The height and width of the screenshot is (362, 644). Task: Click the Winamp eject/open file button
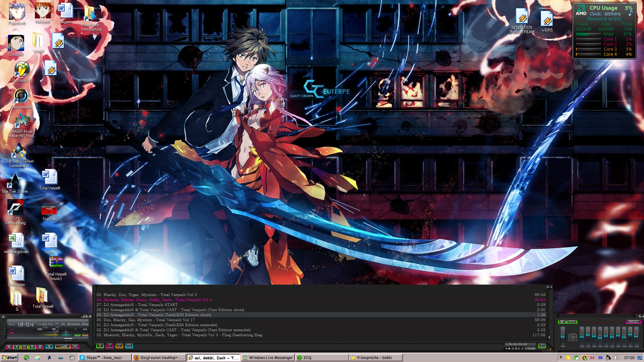[x=49, y=346]
